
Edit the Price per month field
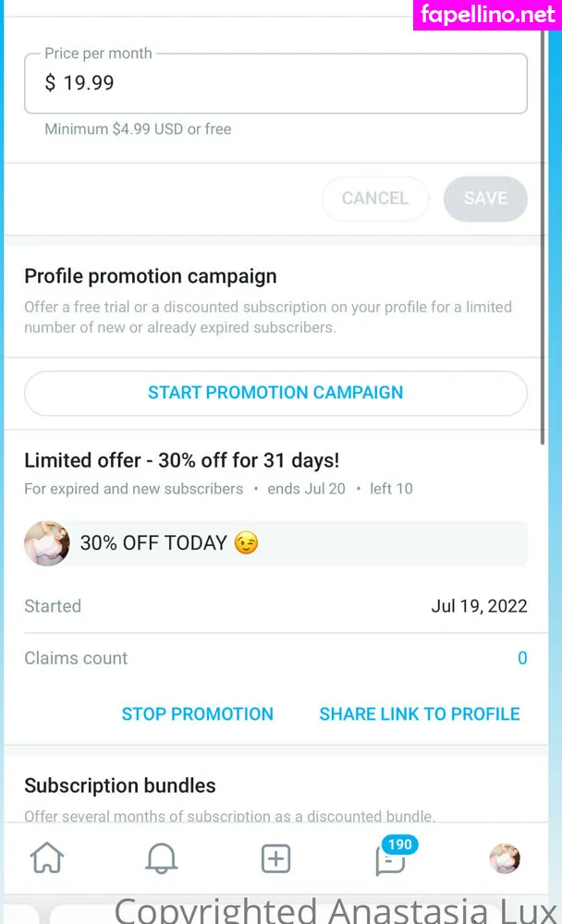[x=275, y=83]
